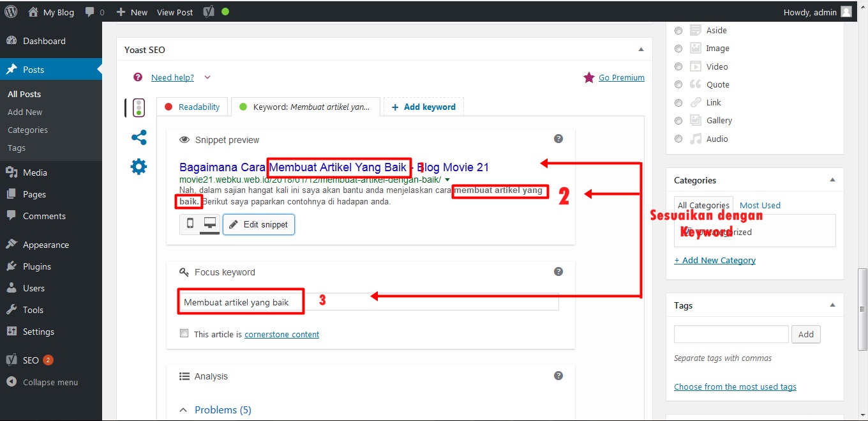Screen dimensions: 868x421
Task: Click the key icon beside Focus keyword
Action: click(x=184, y=272)
